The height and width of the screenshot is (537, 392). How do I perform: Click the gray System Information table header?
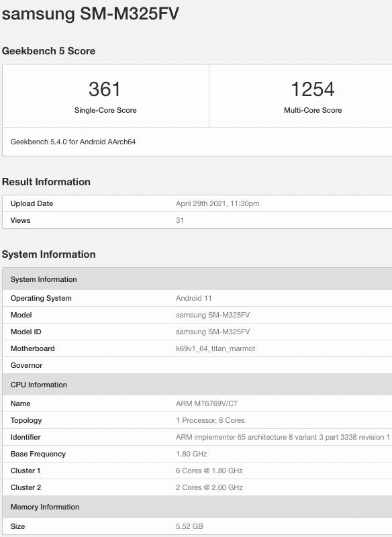click(197, 279)
